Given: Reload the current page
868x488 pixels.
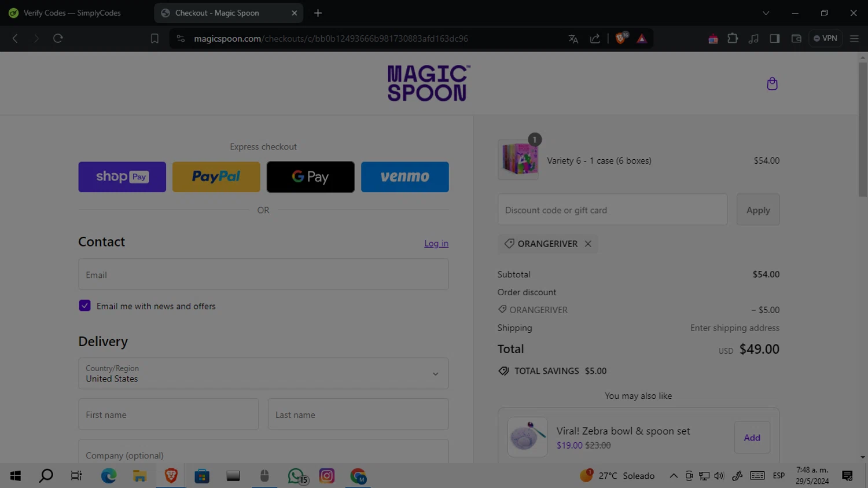Looking at the screenshot, I should 58,38.
